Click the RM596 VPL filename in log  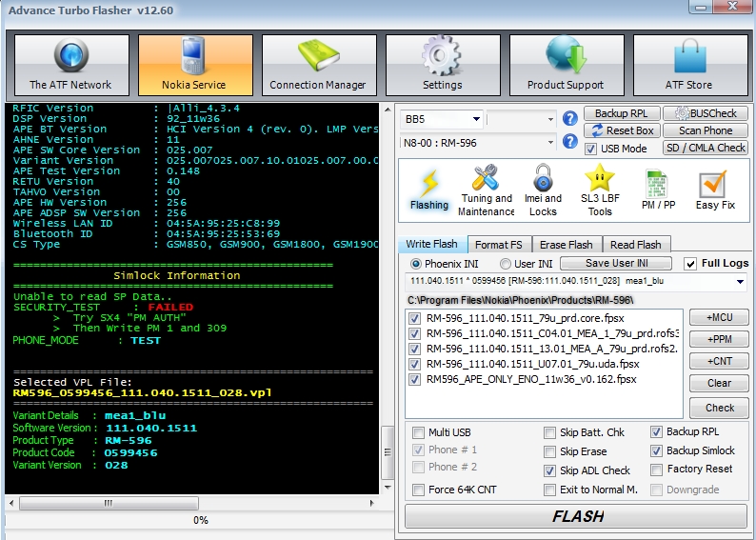click(x=142, y=393)
